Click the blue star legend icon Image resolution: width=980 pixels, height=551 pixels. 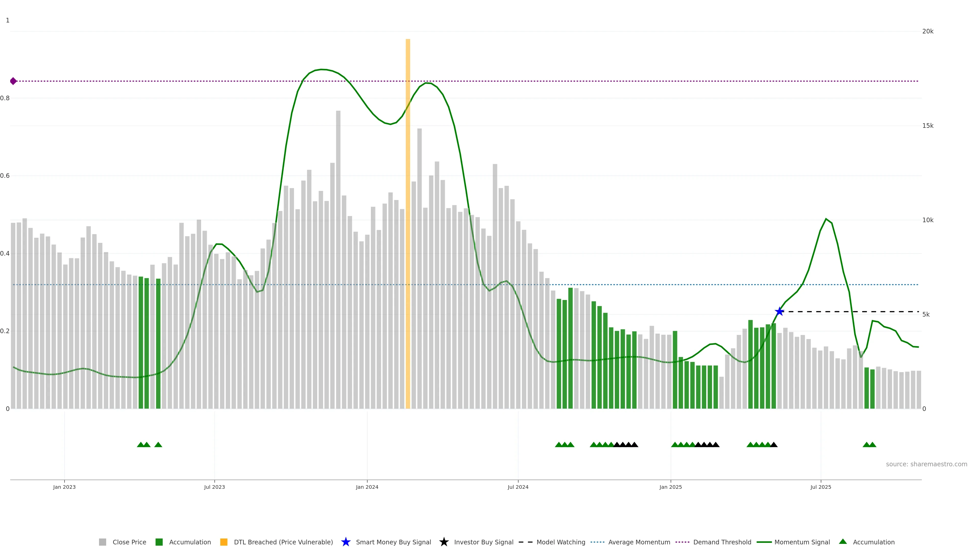click(x=346, y=542)
